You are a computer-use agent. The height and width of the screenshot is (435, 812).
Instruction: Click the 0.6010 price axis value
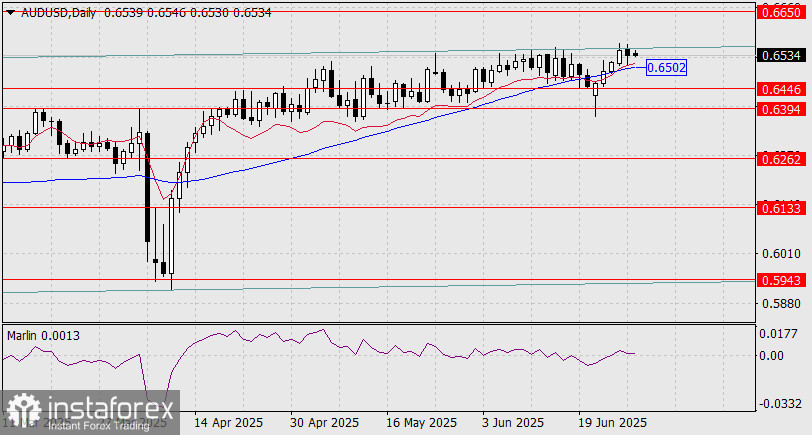780,253
